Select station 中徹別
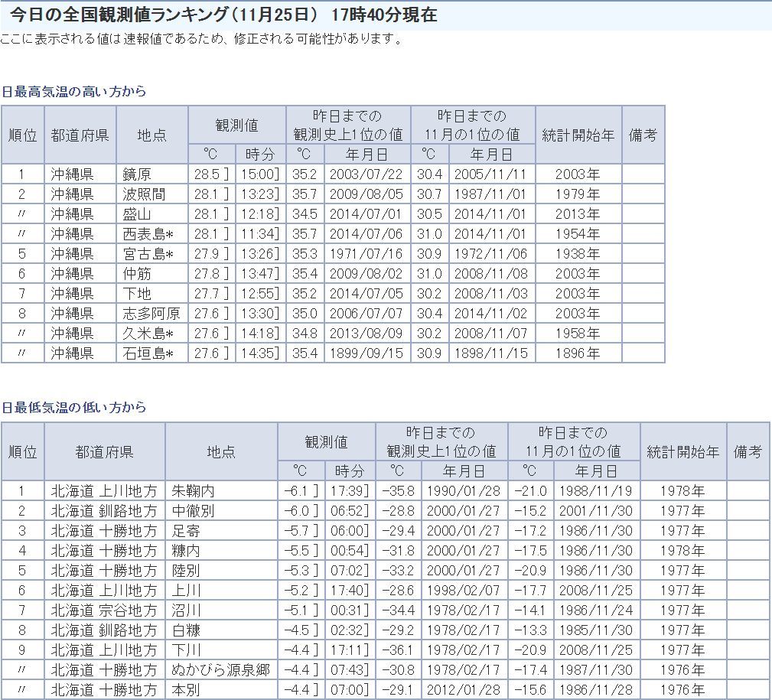772x700 pixels. click(193, 511)
